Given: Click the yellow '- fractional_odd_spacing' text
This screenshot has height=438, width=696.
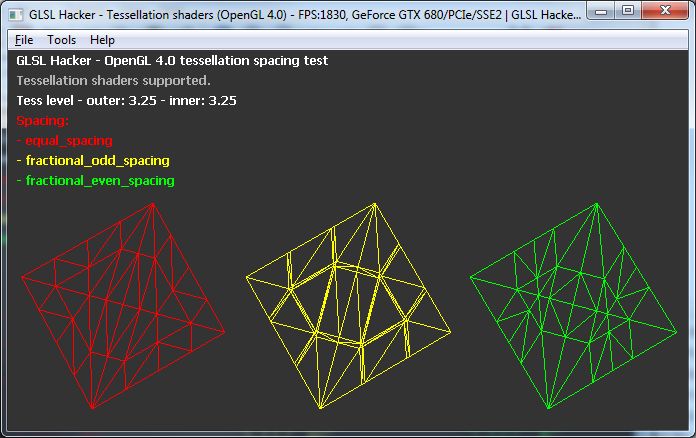Looking at the screenshot, I should (93, 161).
